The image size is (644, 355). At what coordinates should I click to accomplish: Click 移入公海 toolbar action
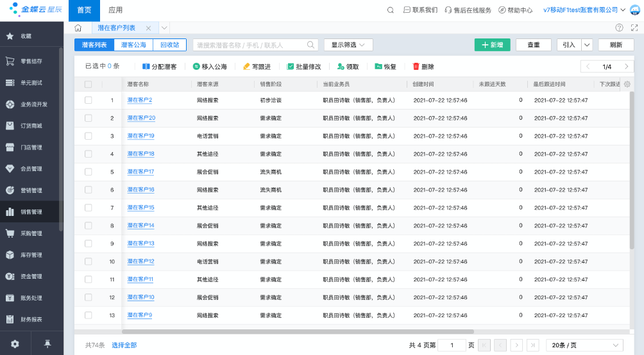pyautogui.click(x=210, y=67)
